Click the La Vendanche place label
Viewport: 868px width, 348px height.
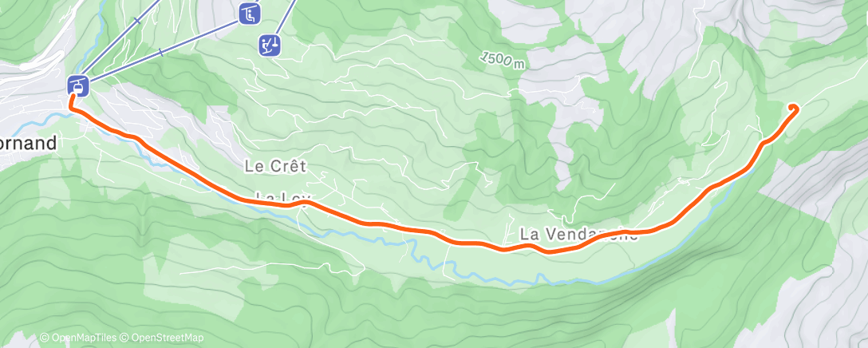coord(578,235)
